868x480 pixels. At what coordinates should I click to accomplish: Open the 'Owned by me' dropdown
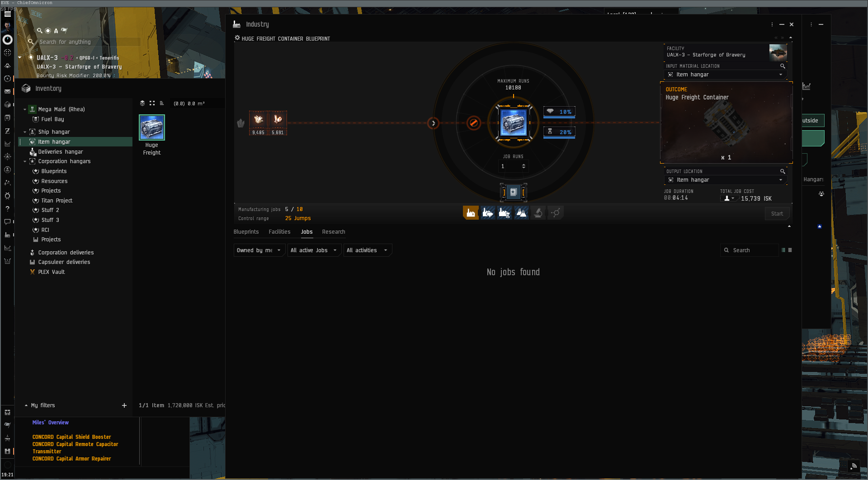259,250
